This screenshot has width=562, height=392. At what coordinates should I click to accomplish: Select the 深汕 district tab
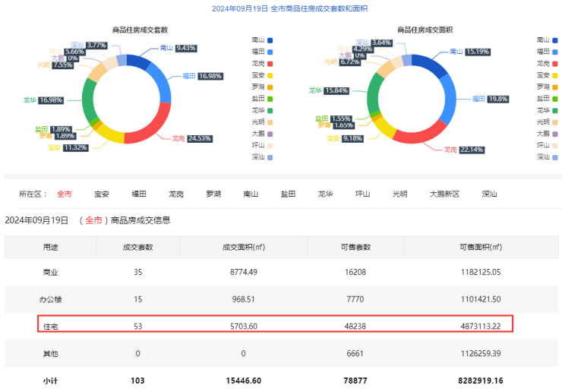pyautogui.click(x=489, y=194)
